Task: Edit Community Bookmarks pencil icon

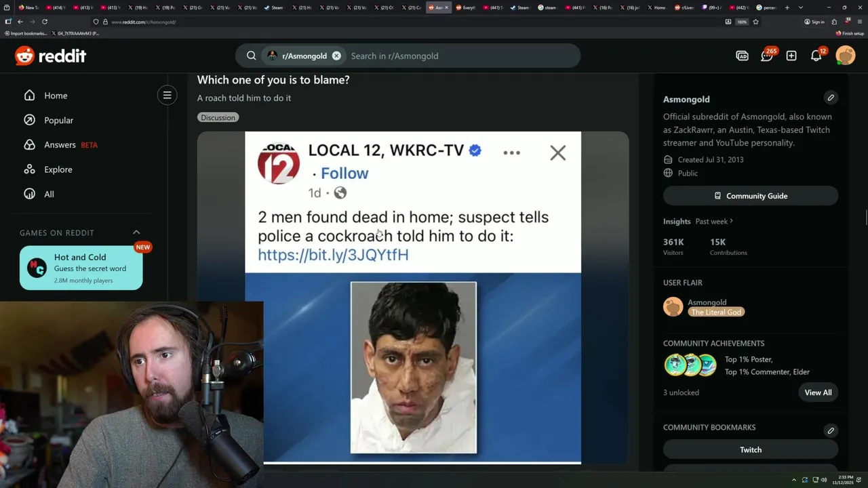Action: tap(831, 430)
